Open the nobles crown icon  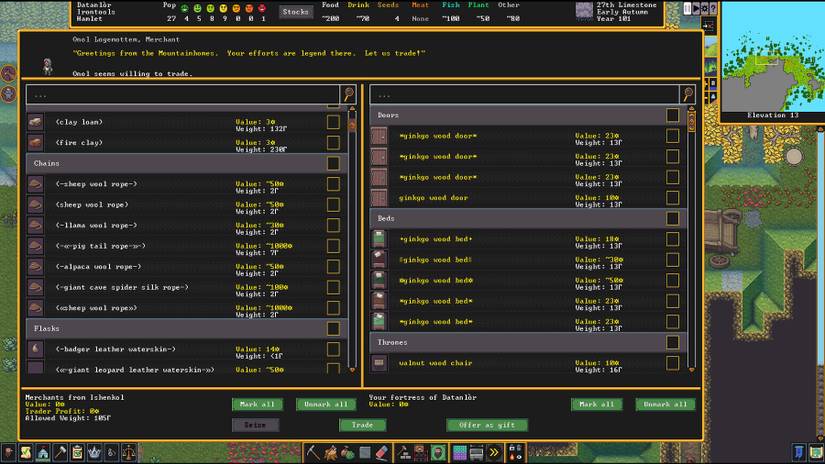click(x=94, y=452)
